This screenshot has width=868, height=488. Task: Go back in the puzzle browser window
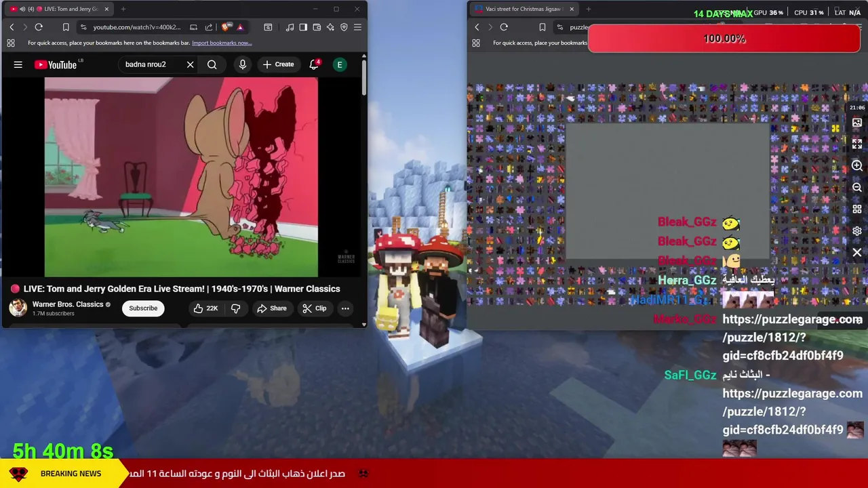click(x=477, y=27)
